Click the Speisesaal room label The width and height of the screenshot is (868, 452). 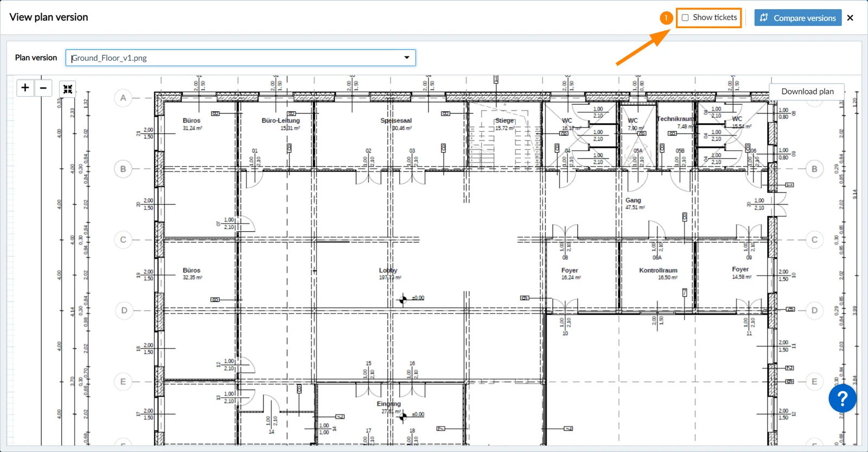[x=396, y=120]
